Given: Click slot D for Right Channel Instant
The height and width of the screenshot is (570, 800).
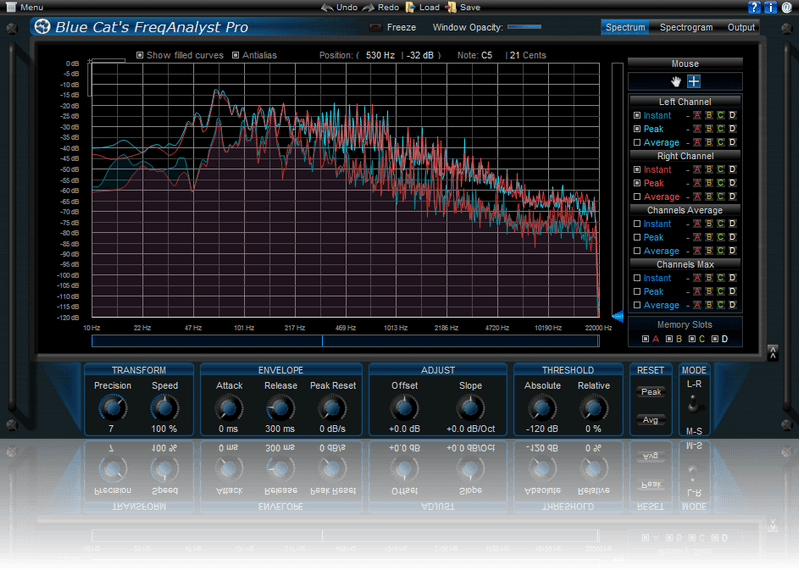Looking at the screenshot, I should (732, 169).
